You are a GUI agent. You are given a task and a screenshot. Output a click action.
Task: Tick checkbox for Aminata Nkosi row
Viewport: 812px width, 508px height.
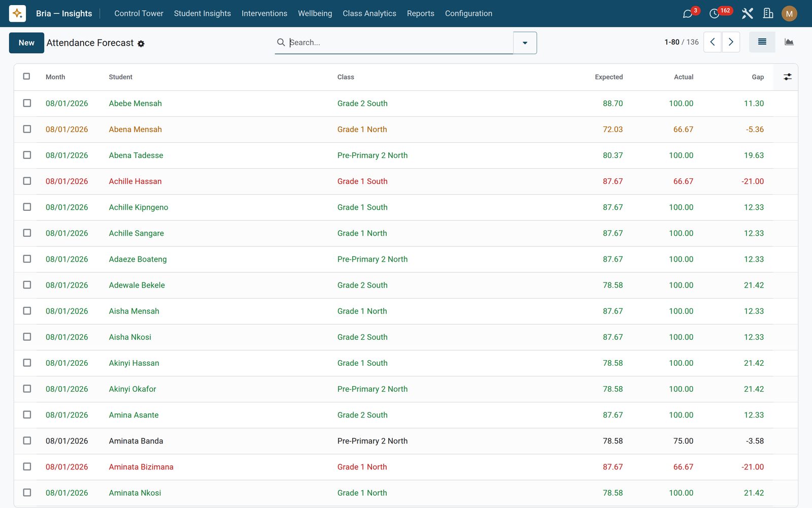(27, 492)
